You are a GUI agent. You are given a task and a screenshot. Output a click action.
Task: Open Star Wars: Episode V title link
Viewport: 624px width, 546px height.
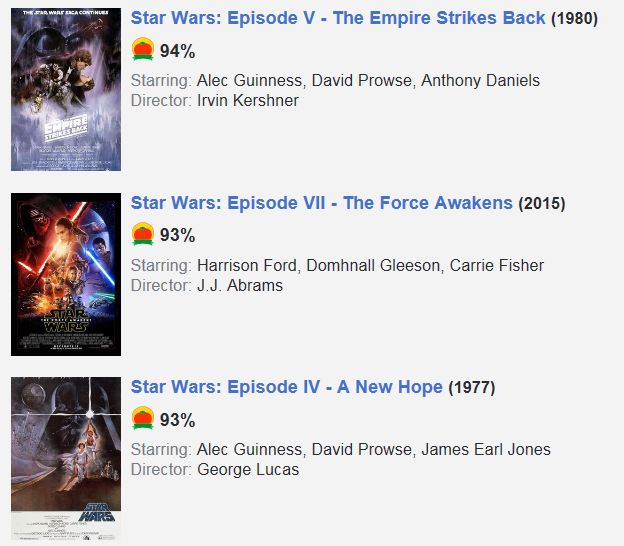pos(338,19)
